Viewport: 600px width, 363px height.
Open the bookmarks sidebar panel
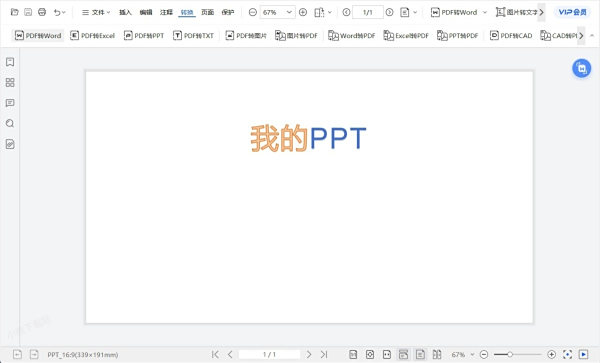point(10,62)
